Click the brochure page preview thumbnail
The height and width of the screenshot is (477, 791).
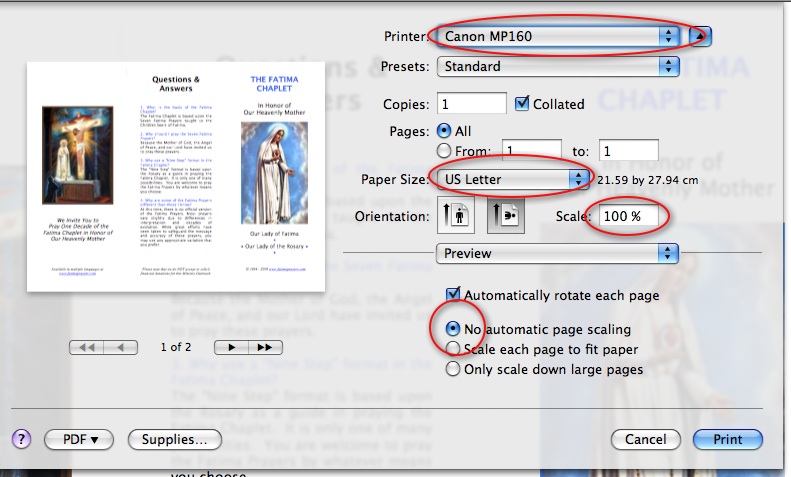point(176,176)
